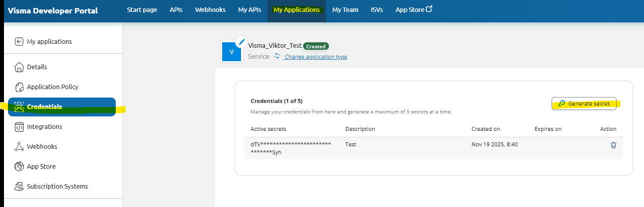The width and height of the screenshot is (644, 207).
Task: Open Subscription Systems in the sidebar
Action: click(x=57, y=186)
